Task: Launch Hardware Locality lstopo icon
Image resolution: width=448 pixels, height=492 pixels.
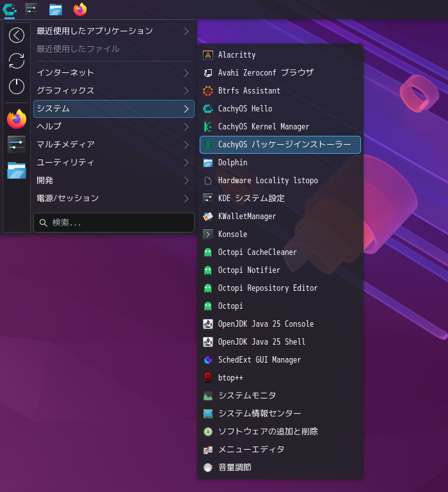Action: 208,181
